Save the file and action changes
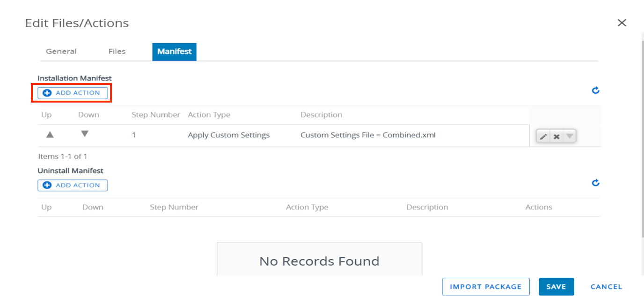The height and width of the screenshot is (296, 644). pyautogui.click(x=556, y=287)
